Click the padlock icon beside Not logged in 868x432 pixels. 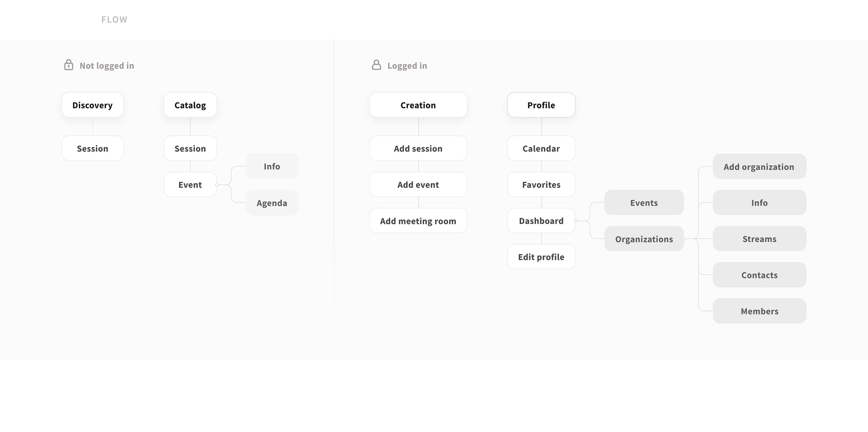pyautogui.click(x=69, y=65)
